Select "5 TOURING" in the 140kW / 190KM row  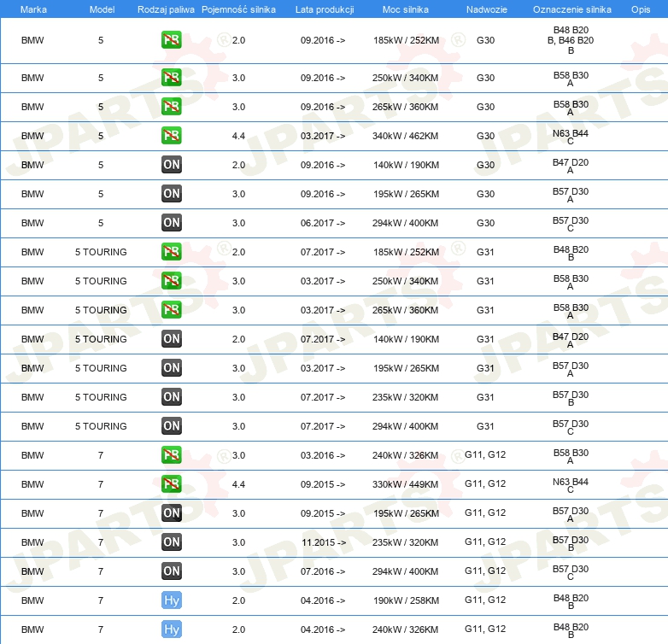pos(101,339)
